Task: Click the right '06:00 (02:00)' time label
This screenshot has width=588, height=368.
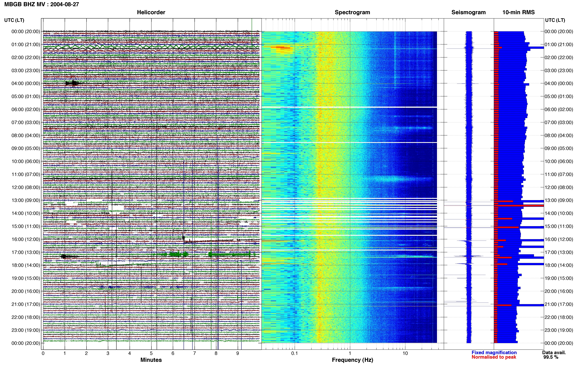Action: point(559,109)
